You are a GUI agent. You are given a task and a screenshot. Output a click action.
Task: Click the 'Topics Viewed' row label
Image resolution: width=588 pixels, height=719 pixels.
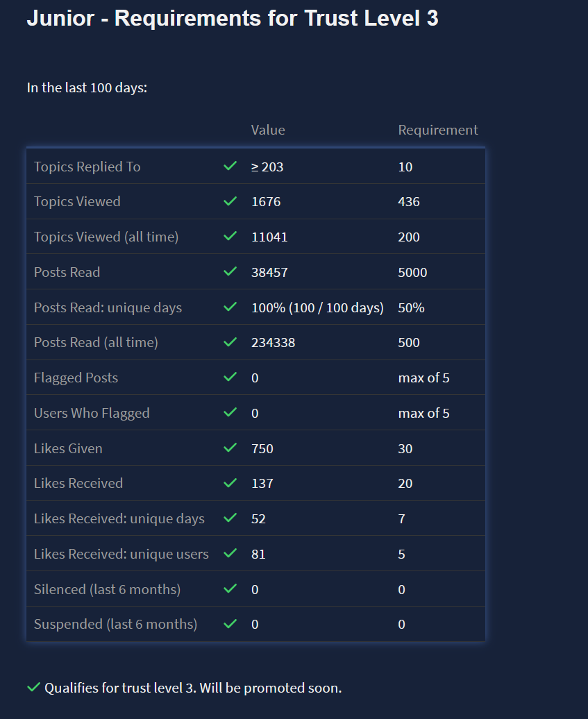point(77,201)
